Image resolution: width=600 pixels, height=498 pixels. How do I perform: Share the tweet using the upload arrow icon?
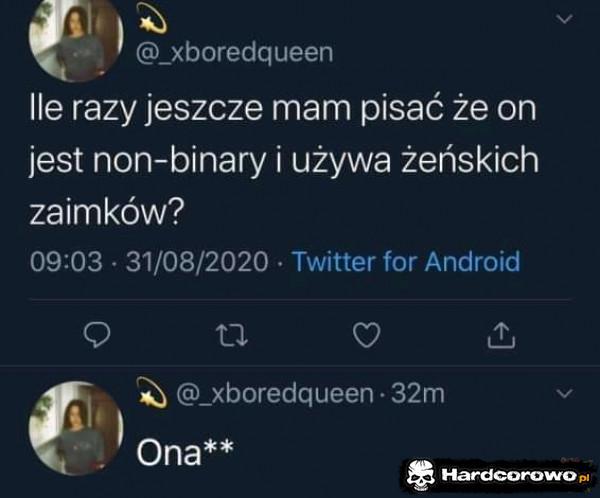(x=501, y=335)
